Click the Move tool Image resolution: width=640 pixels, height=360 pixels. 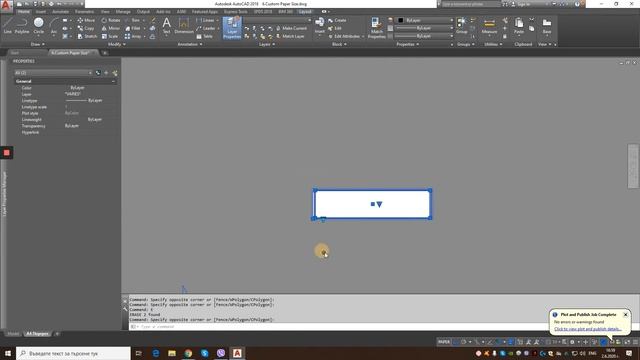coord(86,20)
